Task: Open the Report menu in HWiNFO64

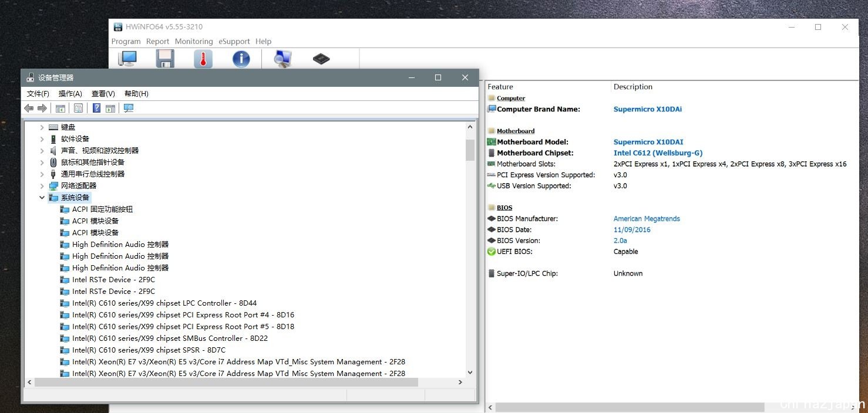Action: tap(157, 42)
